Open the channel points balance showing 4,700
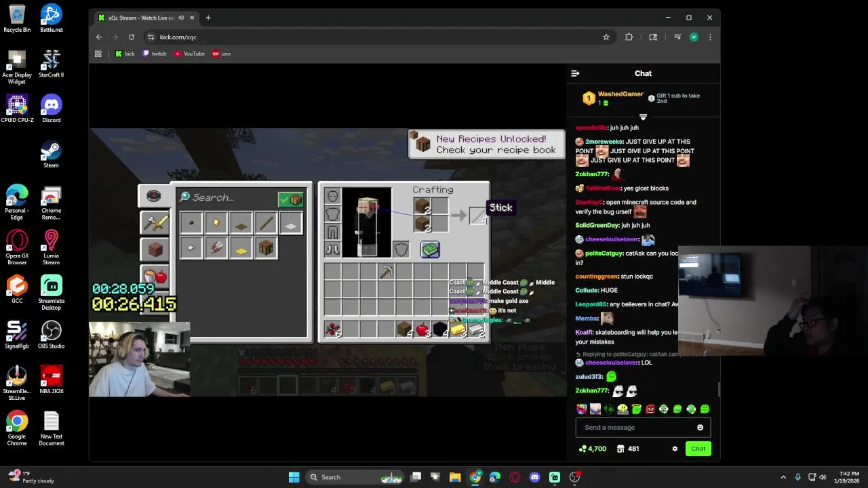 tap(592, 449)
